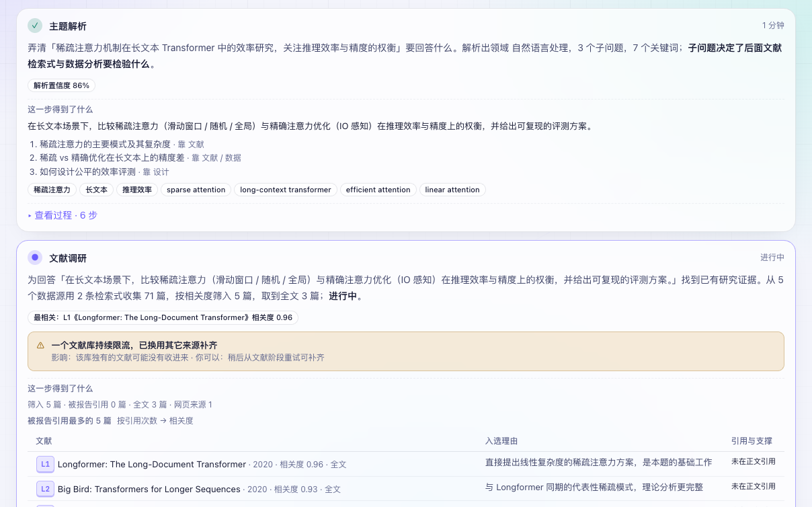The height and width of the screenshot is (507, 812).
Task: Click the Big Bird 入选理由 cell text
Action: 594,487
